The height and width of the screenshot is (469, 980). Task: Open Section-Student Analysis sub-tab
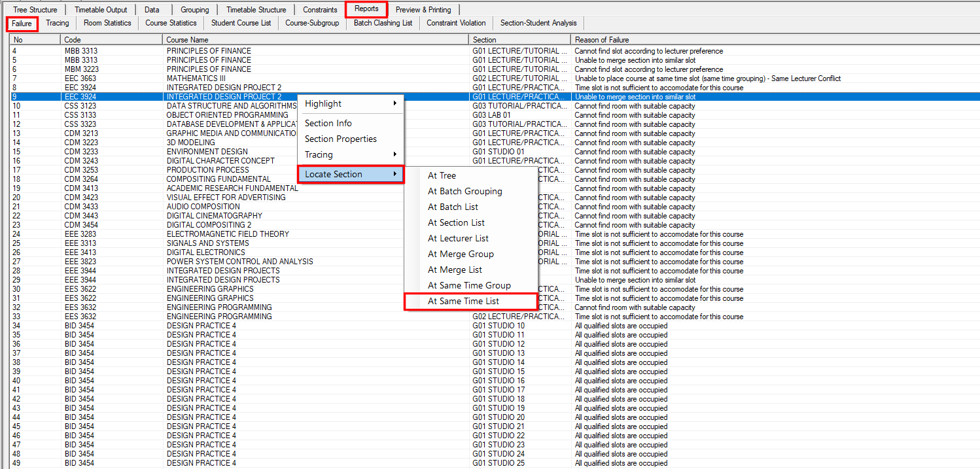tap(538, 23)
